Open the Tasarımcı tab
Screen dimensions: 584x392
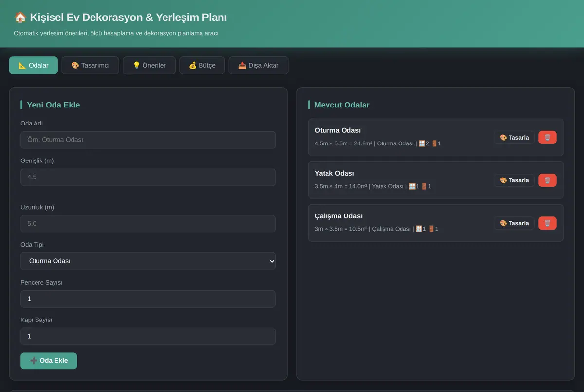[x=91, y=65]
